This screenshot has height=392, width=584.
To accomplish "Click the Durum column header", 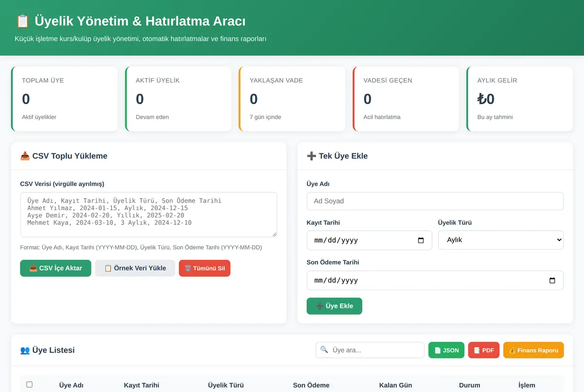I will coord(470,385).
